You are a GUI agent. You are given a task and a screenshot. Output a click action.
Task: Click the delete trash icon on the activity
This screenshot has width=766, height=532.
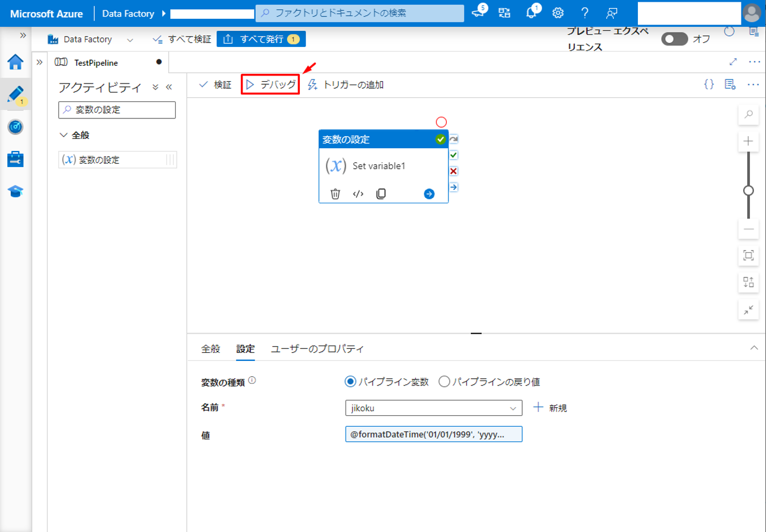click(335, 194)
